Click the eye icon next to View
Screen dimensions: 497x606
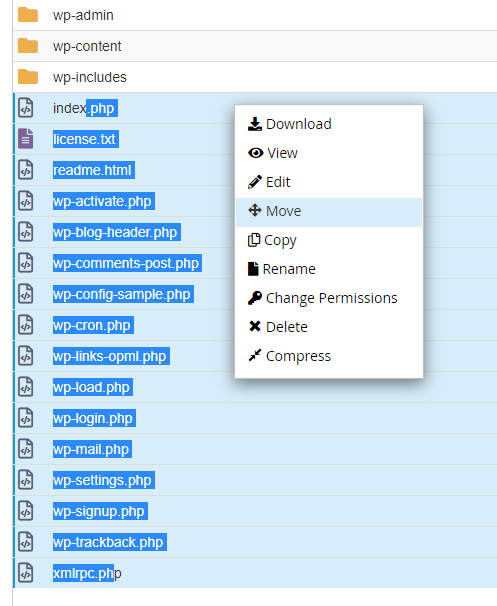point(255,153)
